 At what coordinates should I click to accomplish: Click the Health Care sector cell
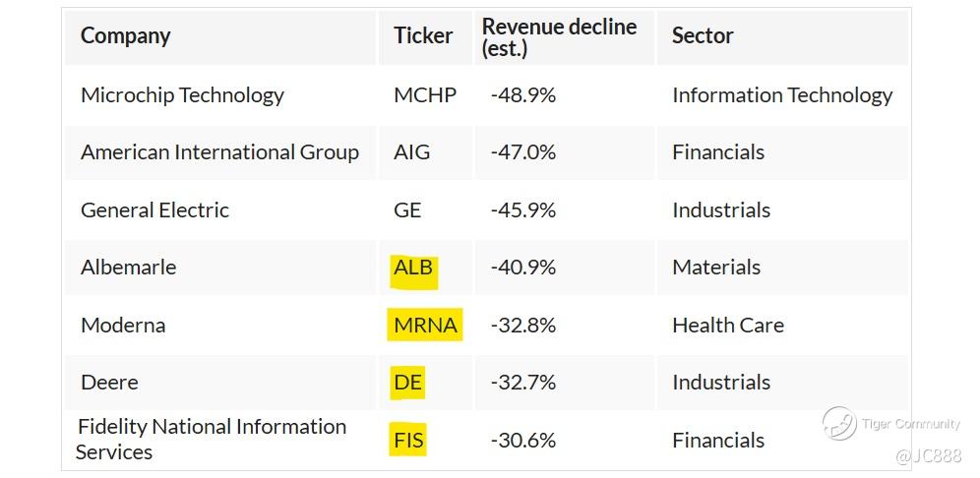728,325
